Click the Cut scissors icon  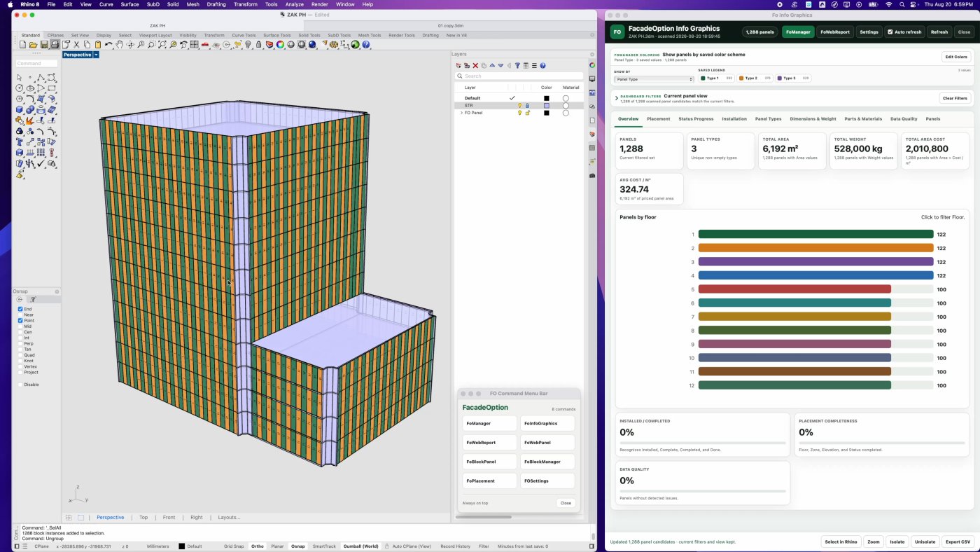pyautogui.click(x=76, y=45)
